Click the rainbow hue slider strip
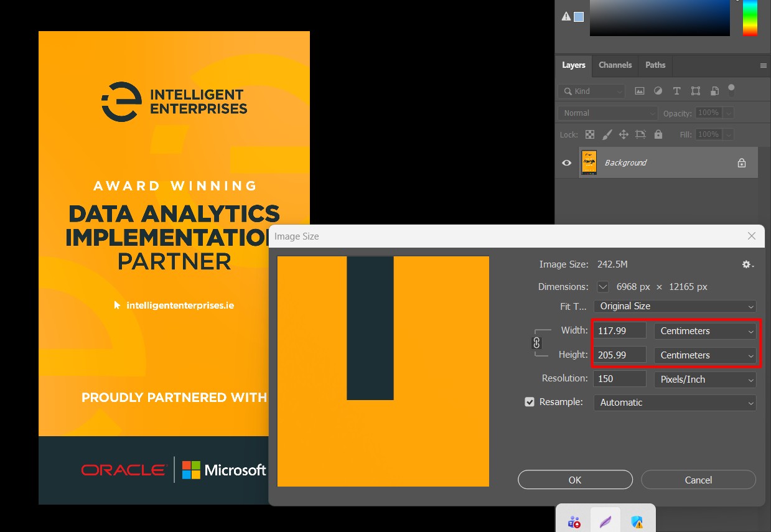 [x=750, y=19]
